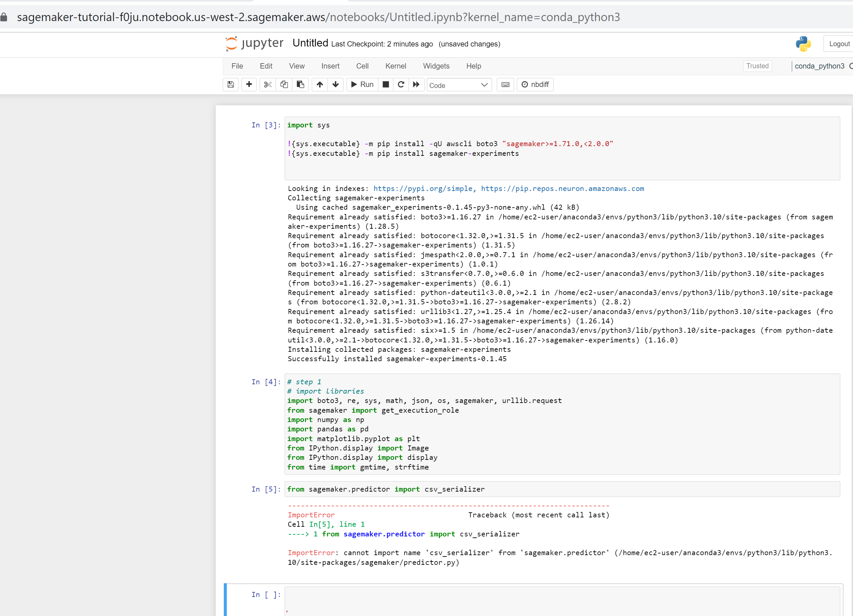Open the Kernel menu

coord(395,66)
